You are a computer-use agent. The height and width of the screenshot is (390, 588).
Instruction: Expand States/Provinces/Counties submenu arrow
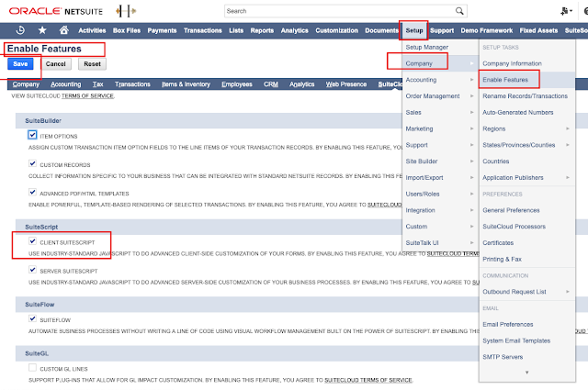(x=568, y=145)
